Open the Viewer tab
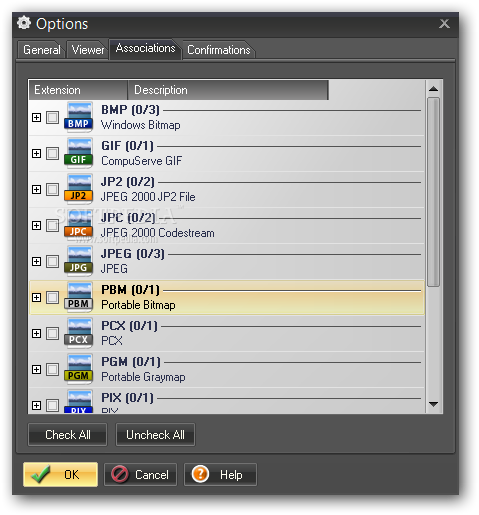479x515 pixels. [88, 50]
